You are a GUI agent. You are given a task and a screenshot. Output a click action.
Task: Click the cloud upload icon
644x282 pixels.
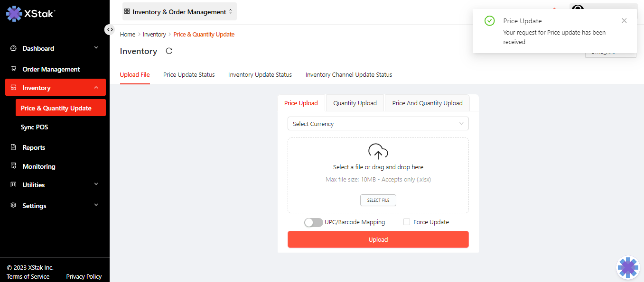coord(378,152)
